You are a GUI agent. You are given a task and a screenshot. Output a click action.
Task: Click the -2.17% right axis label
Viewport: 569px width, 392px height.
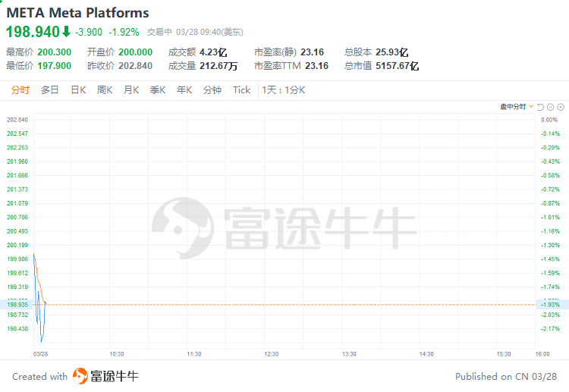(x=551, y=328)
